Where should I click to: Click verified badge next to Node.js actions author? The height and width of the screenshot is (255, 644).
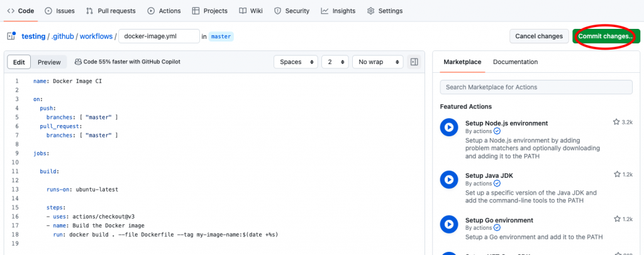pos(497,131)
